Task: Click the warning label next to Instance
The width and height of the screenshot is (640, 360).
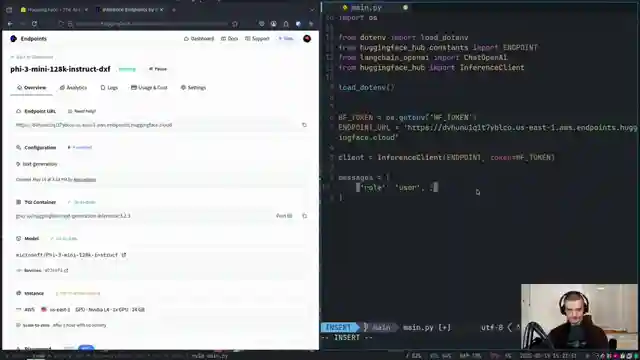Action: pos(78,293)
